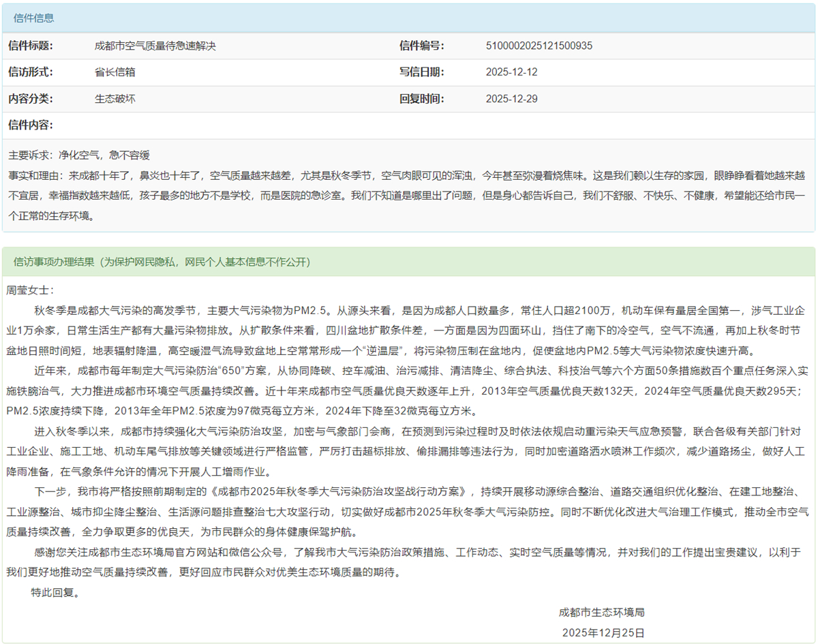The height and width of the screenshot is (644, 818).
Task: Click the letter number 510000202512150​0935
Action: point(539,46)
